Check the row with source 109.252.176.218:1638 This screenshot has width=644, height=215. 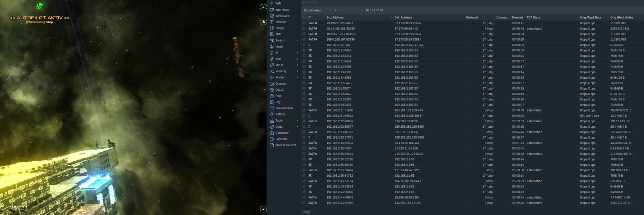pyautogui.click(x=304, y=34)
